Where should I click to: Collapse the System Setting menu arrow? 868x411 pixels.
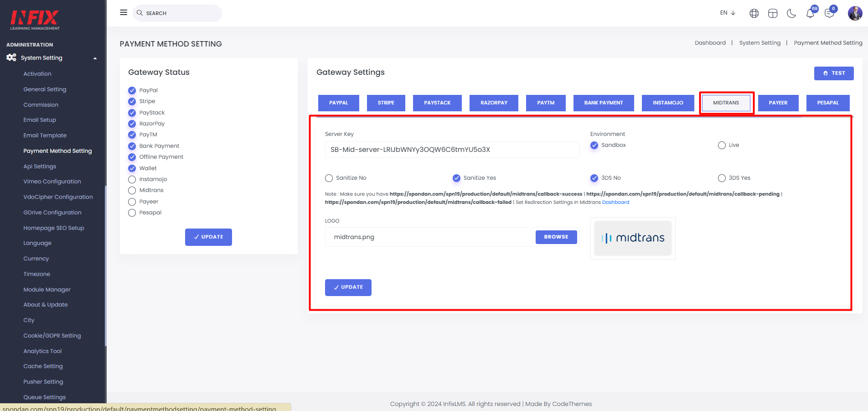point(95,58)
